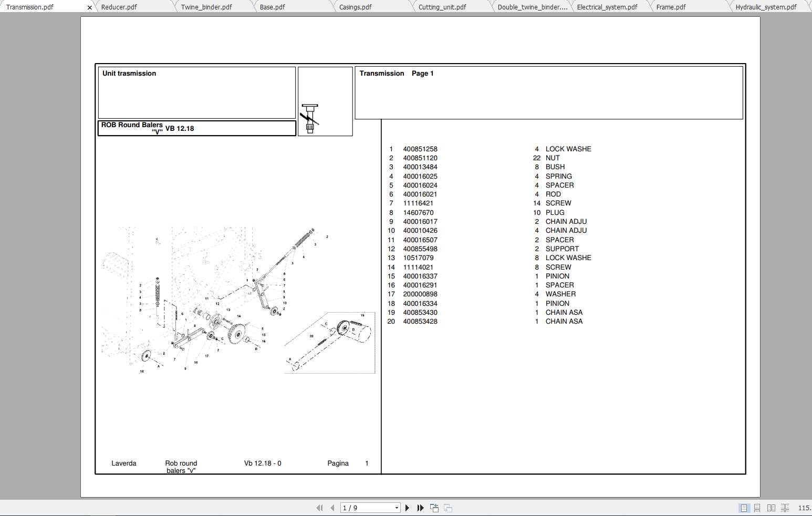Click the go-forward view history icon
The width and height of the screenshot is (812, 516).
click(447, 508)
